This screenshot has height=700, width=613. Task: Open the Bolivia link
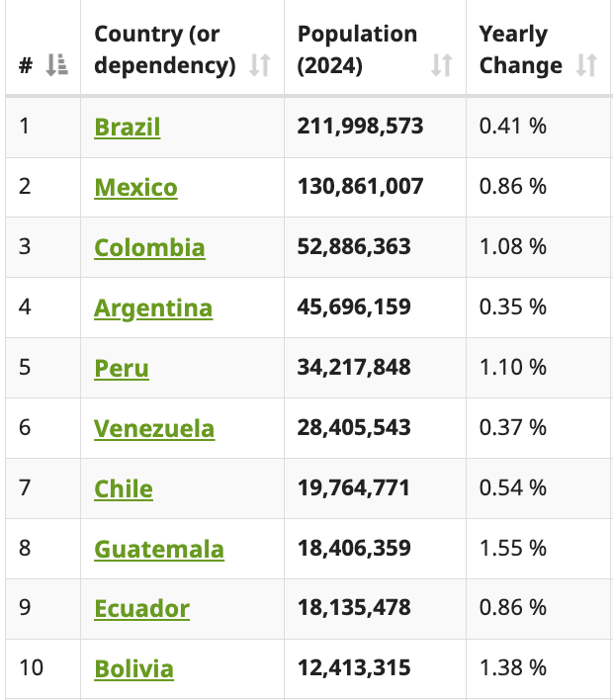[133, 669]
